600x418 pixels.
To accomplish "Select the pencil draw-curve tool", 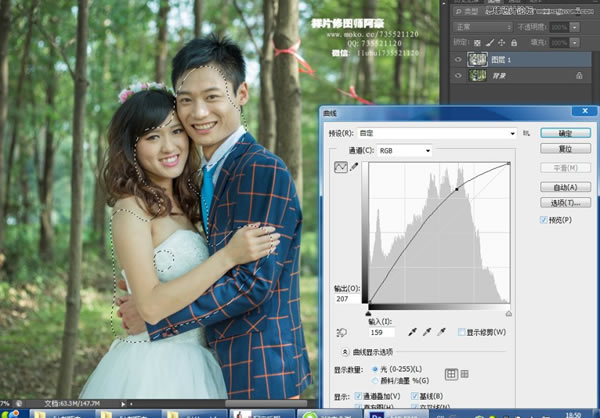I will coord(354,167).
